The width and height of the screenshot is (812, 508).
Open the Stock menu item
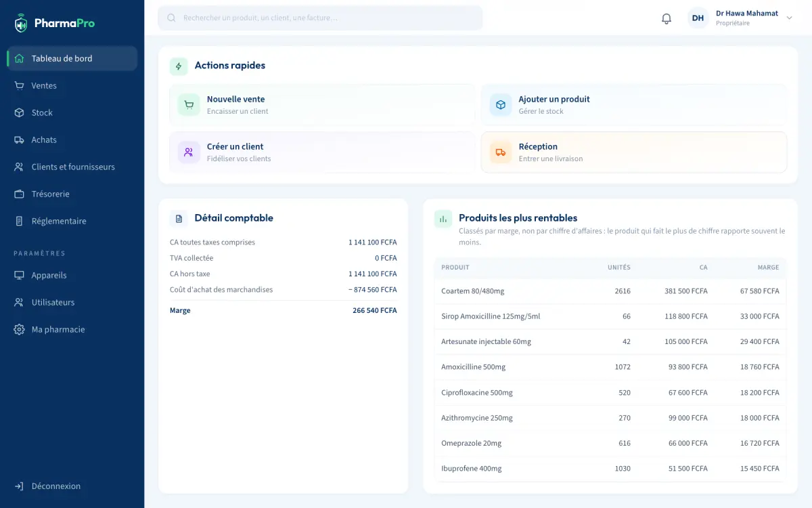(72, 112)
